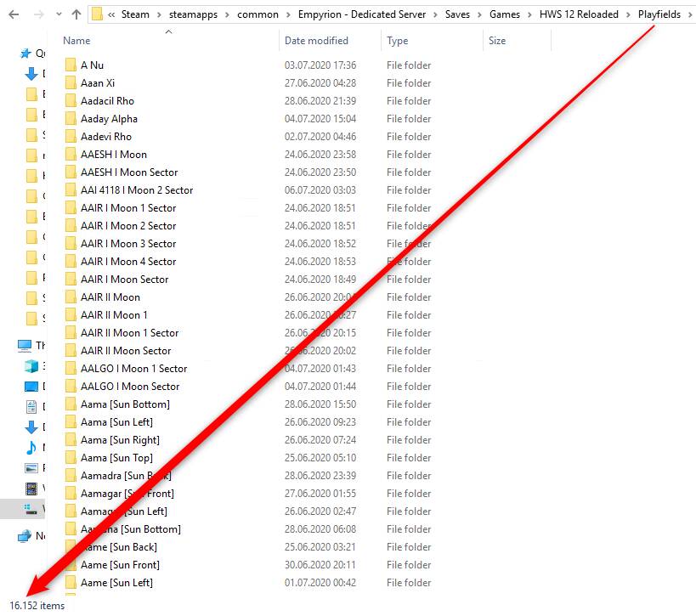The width and height of the screenshot is (696, 616).
Task: Open the recent locations dropdown
Action: coord(59,14)
